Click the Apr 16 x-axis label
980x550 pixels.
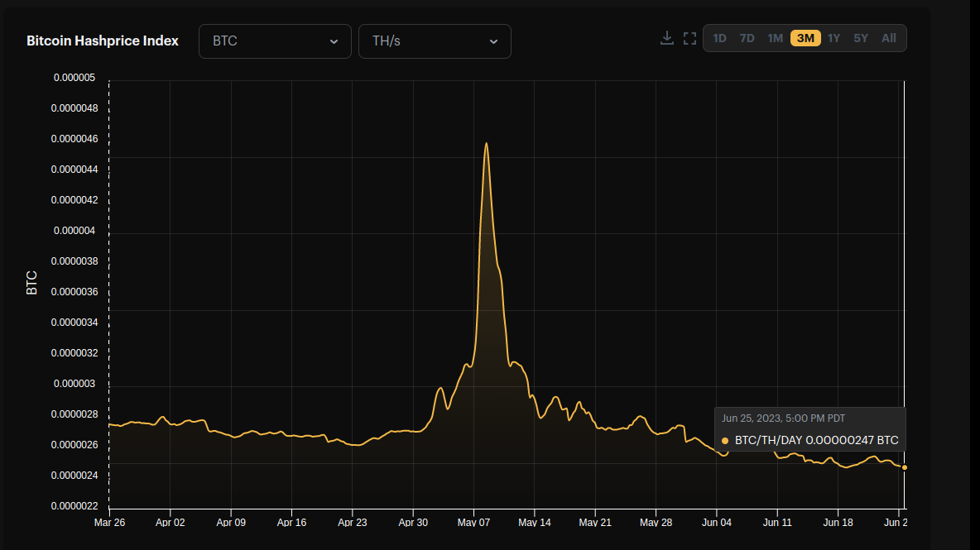point(292,523)
